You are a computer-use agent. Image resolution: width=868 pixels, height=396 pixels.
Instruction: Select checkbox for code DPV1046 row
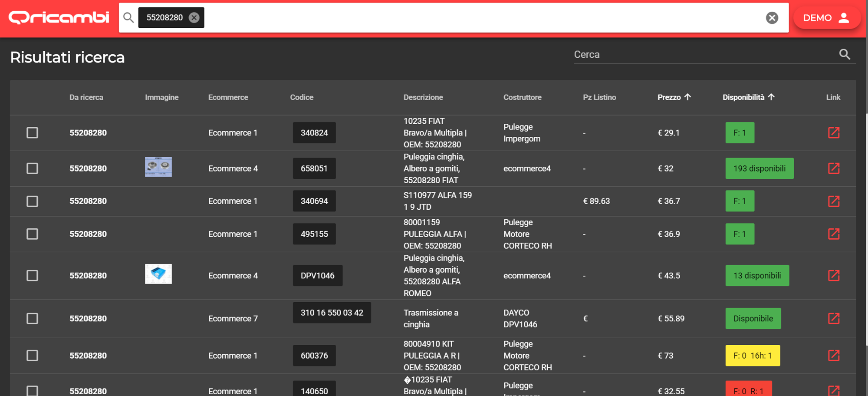coord(32,275)
